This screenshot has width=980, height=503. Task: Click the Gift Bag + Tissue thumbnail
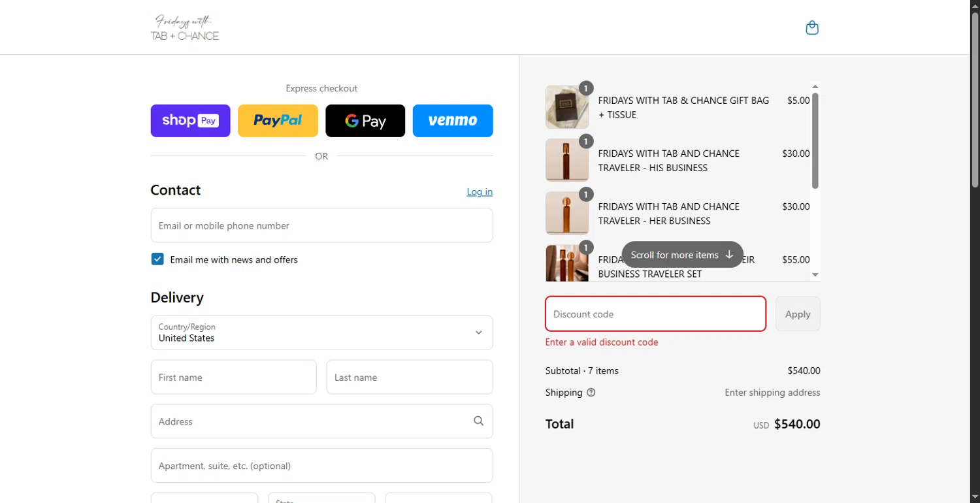click(567, 107)
